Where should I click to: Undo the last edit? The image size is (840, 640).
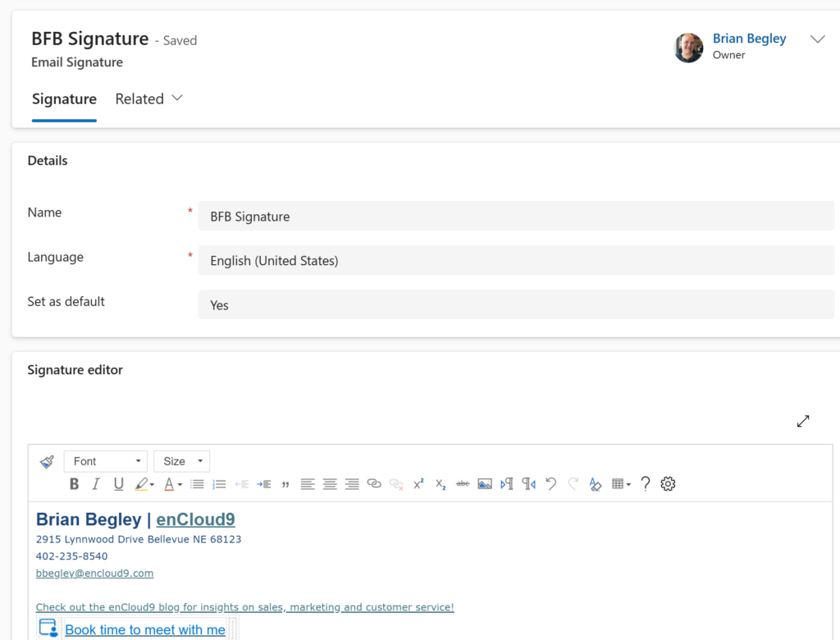(x=550, y=484)
